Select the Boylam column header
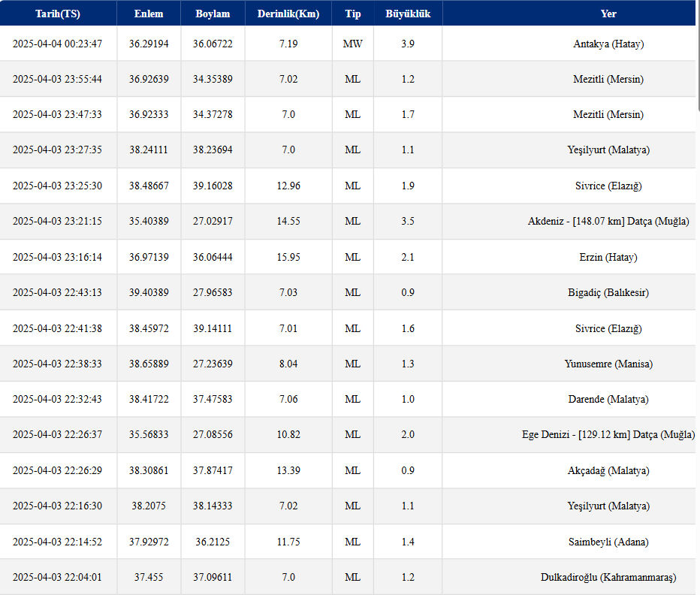Screen dimensions: 700x595 click(213, 14)
